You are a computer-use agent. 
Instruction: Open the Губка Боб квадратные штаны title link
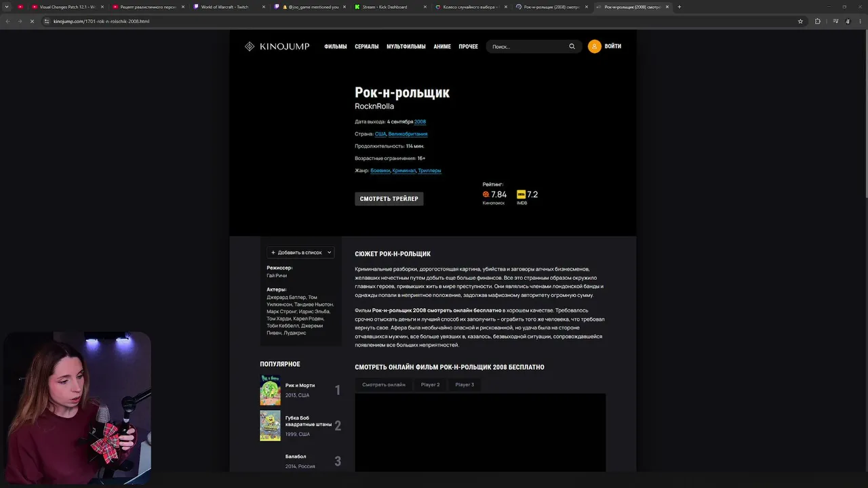pos(309,420)
